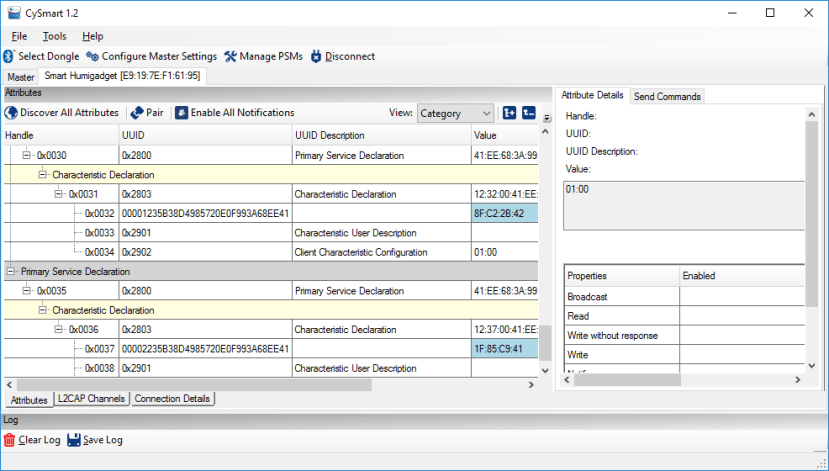Collapse the Characteristic Declaration group above 0x0036

coord(43,310)
